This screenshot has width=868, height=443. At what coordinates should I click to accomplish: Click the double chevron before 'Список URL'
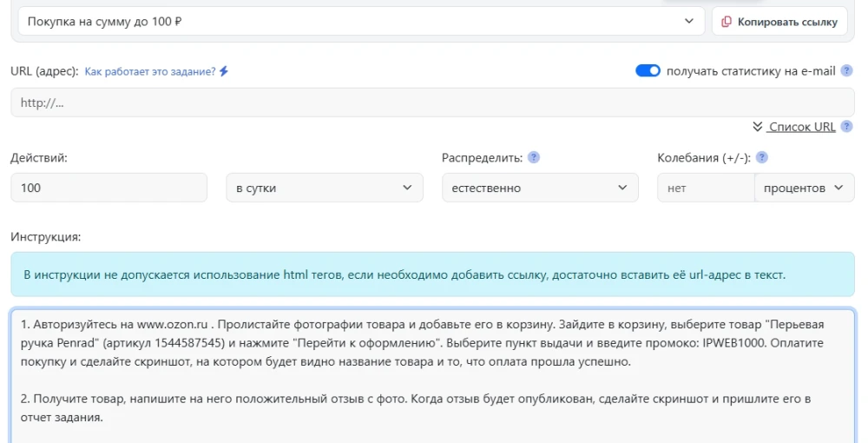(757, 127)
